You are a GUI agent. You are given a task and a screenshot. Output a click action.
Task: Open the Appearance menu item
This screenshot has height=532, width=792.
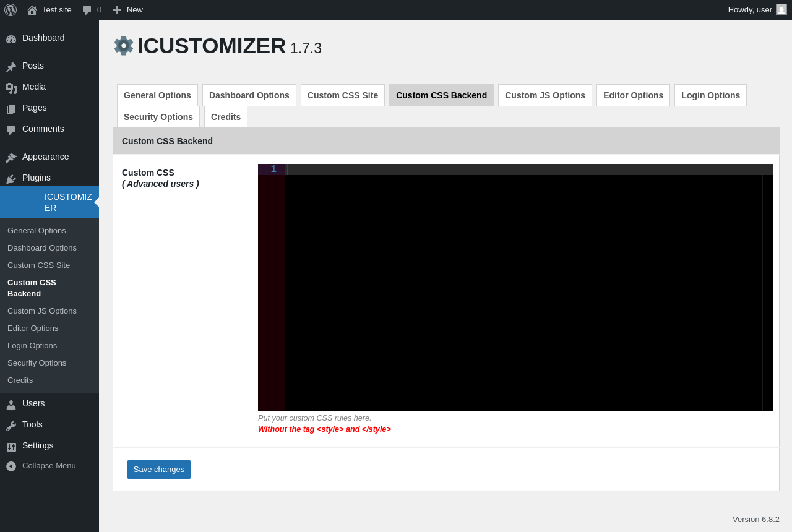pos(49,157)
